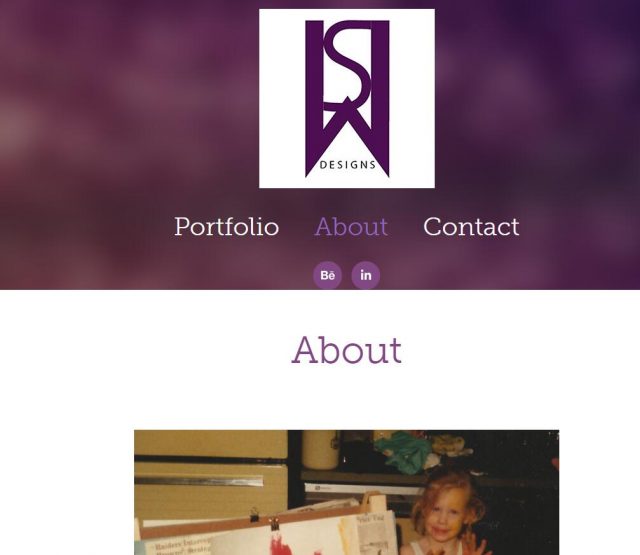Click the SW Designs logo

(347, 98)
